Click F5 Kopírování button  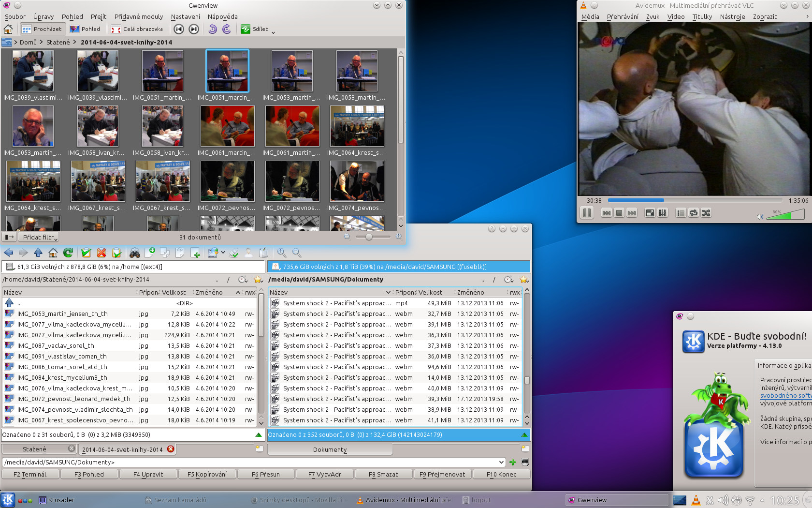tap(207, 474)
